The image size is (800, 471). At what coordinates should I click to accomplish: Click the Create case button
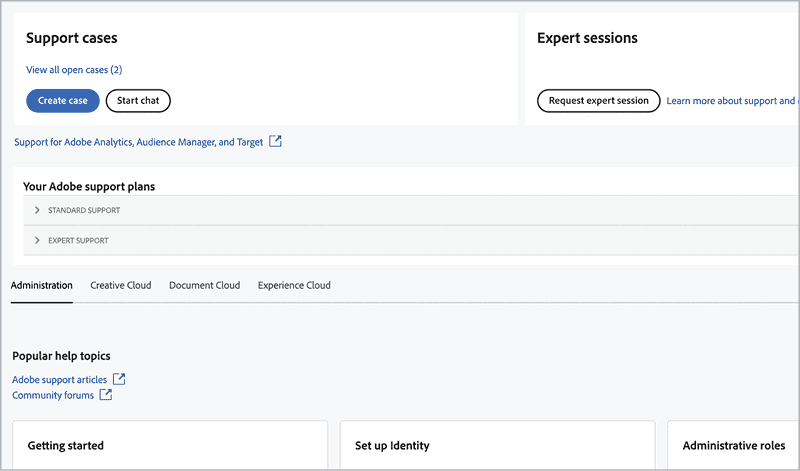[63, 101]
